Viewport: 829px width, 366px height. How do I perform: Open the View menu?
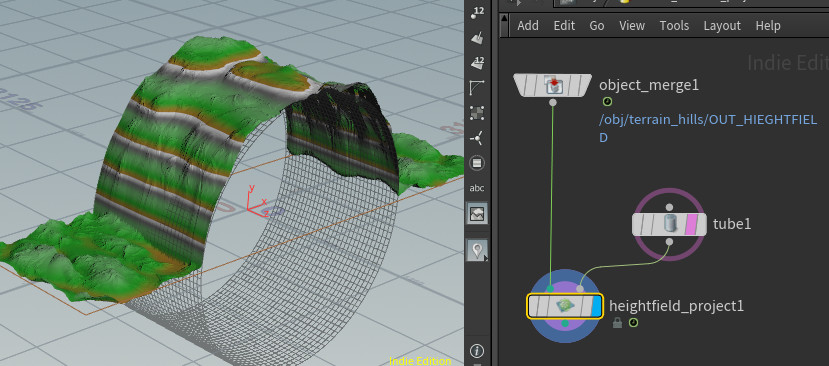click(632, 25)
